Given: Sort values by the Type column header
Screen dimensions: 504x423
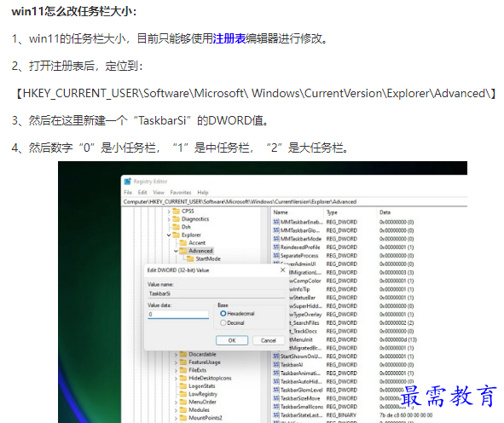Looking at the screenshot, I should pos(332,212).
